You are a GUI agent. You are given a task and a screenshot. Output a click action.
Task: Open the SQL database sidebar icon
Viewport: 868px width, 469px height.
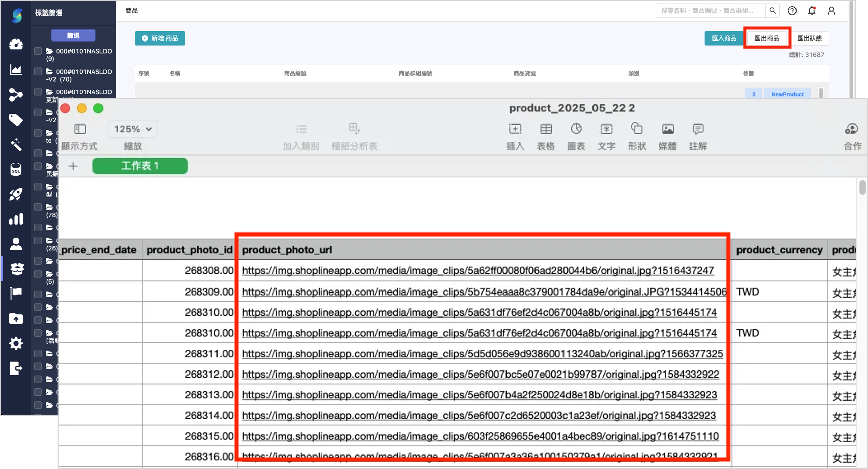(x=16, y=169)
